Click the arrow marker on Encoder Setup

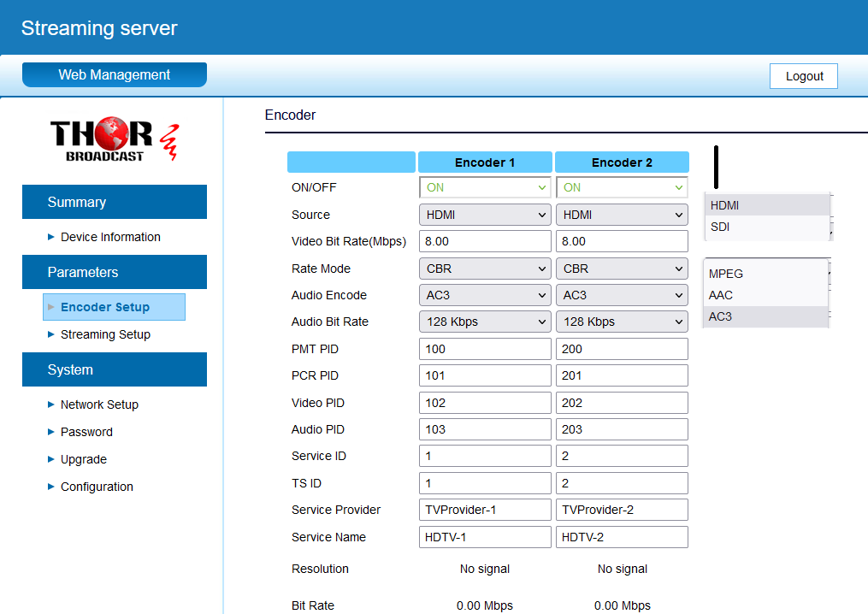[x=53, y=306]
